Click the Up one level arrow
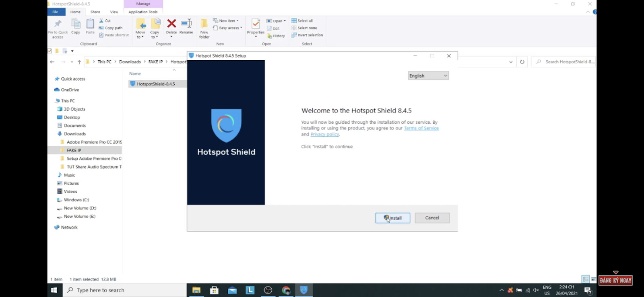Image resolution: width=644 pixels, height=297 pixels. click(79, 62)
